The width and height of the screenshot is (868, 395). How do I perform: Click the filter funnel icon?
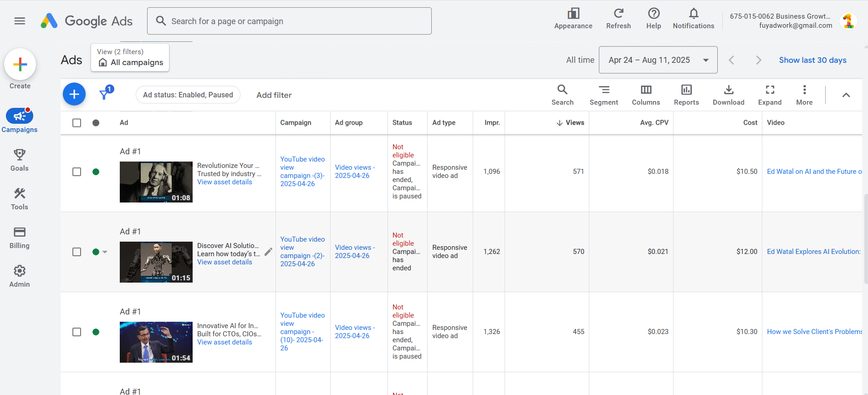[104, 95]
